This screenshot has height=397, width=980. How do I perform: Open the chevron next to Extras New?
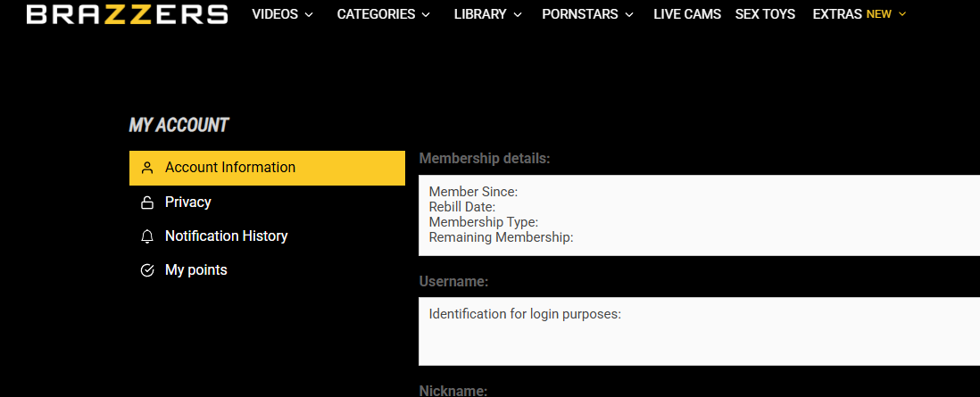pos(902,14)
